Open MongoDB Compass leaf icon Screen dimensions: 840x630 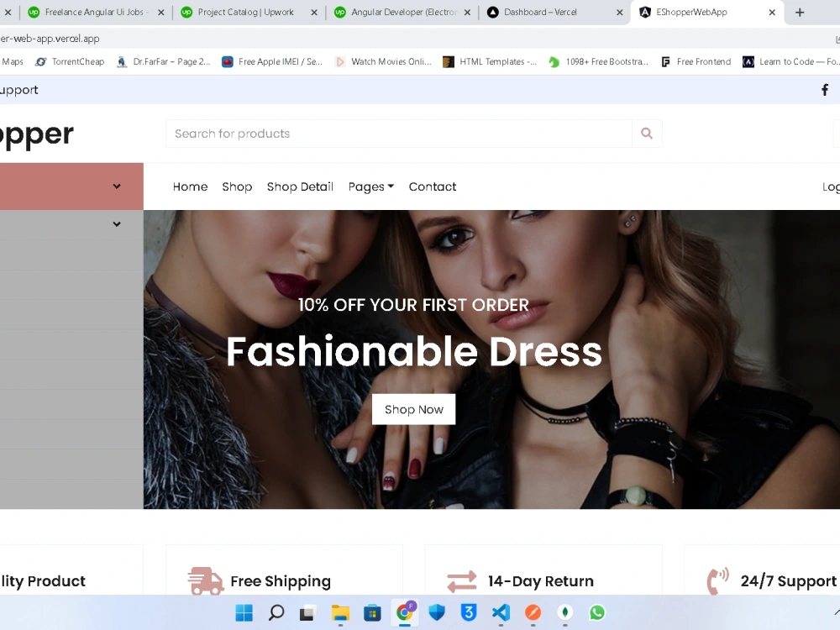coord(565,612)
